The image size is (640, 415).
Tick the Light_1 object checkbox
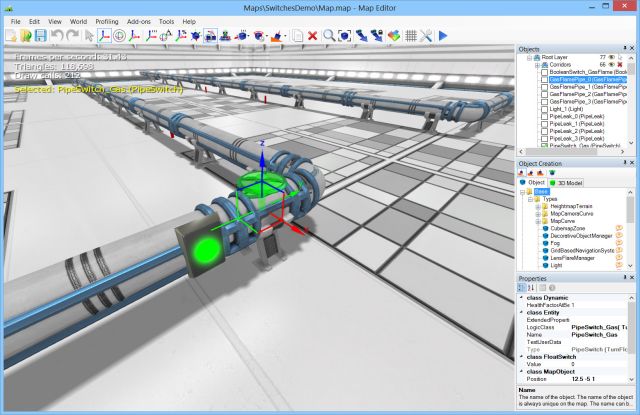[x=545, y=110]
